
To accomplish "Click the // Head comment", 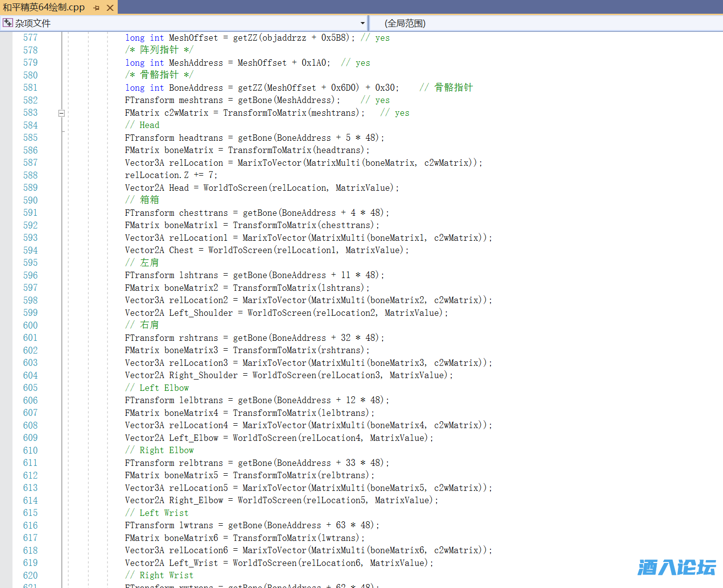I will (142, 125).
